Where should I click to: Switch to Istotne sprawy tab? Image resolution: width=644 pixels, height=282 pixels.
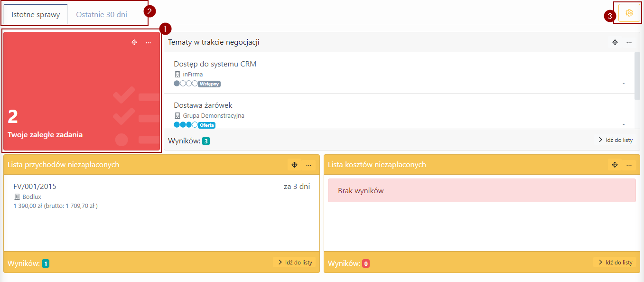(x=36, y=14)
